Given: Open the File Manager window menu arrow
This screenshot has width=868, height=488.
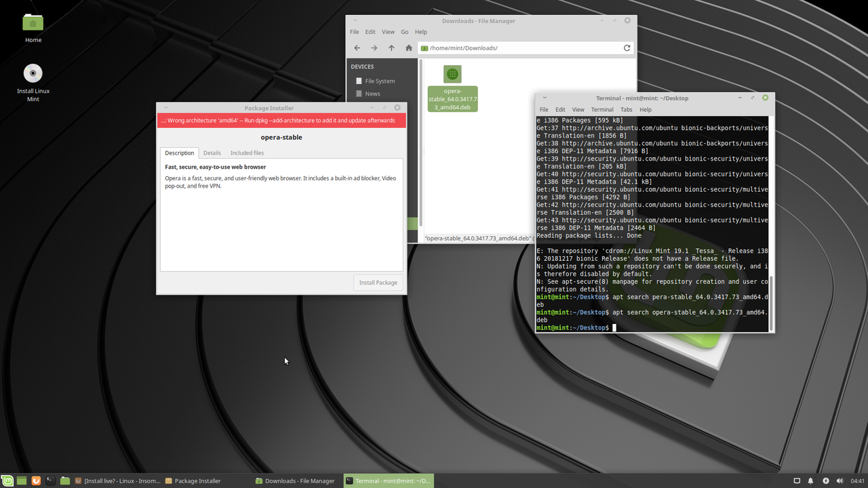Looking at the screenshot, I should point(355,20).
